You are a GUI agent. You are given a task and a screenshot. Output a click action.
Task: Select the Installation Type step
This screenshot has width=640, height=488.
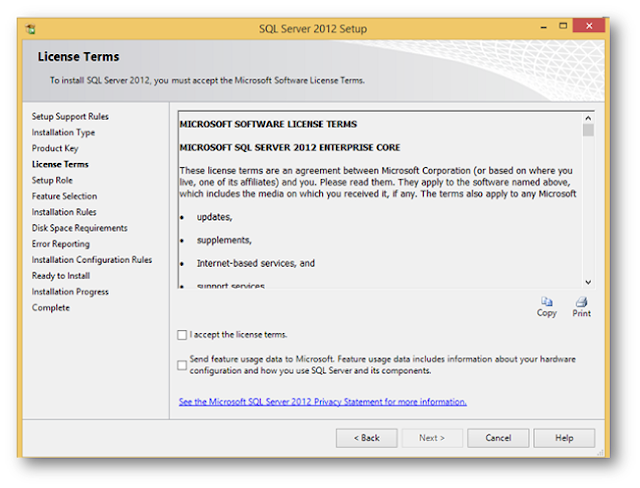[x=63, y=132]
